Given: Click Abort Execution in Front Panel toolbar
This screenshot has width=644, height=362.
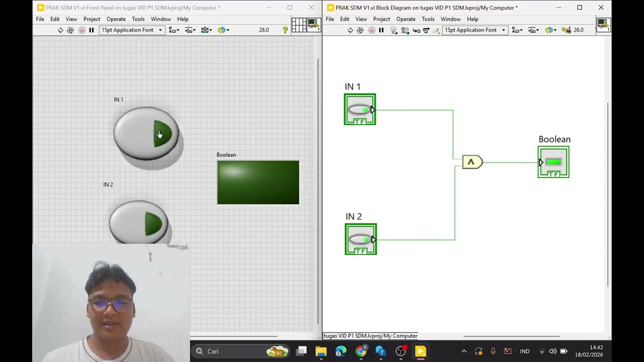Looking at the screenshot, I should click(82, 30).
